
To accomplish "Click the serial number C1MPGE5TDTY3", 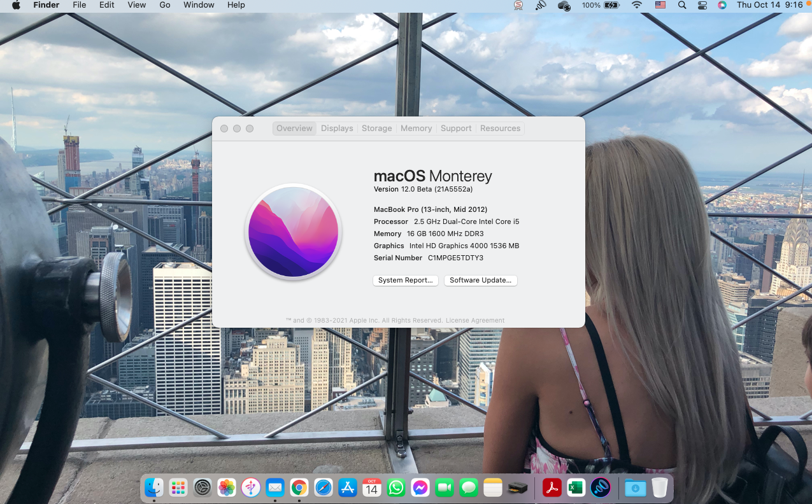I will coord(455,258).
